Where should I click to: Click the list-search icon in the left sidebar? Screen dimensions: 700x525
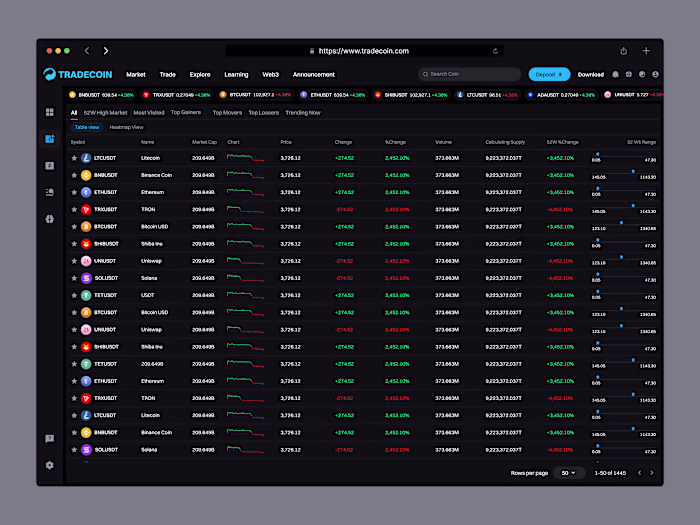pos(50,192)
